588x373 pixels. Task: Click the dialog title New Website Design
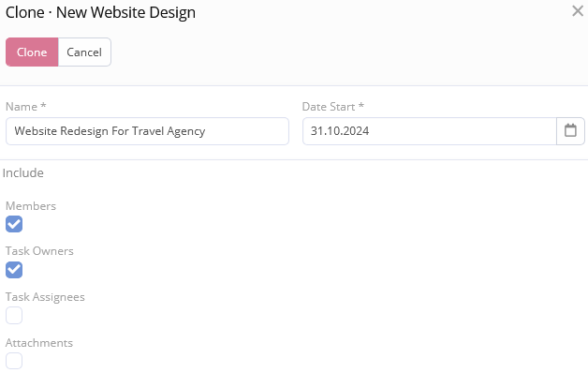[125, 12]
